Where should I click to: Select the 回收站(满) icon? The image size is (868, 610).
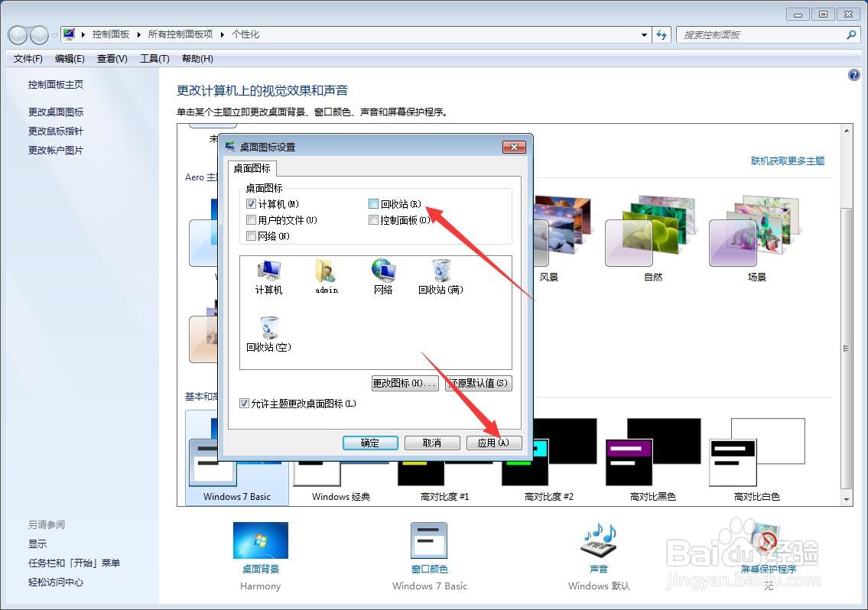[441, 277]
